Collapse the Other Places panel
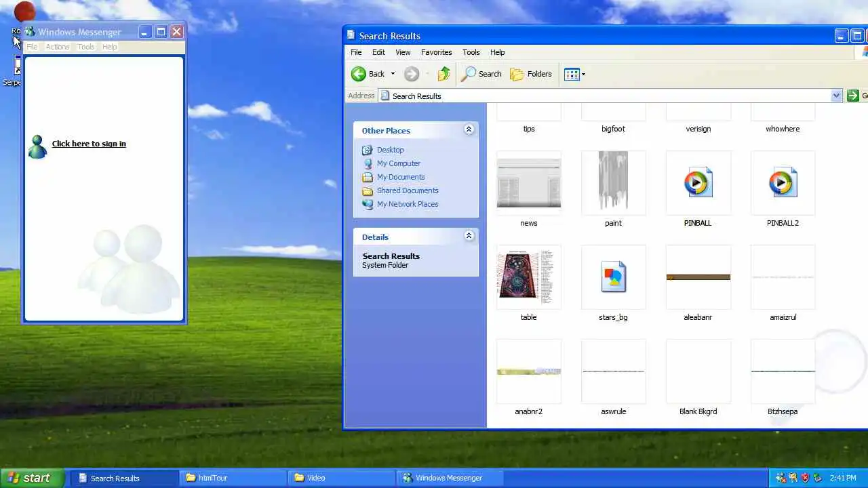The image size is (868, 488). click(x=469, y=129)
